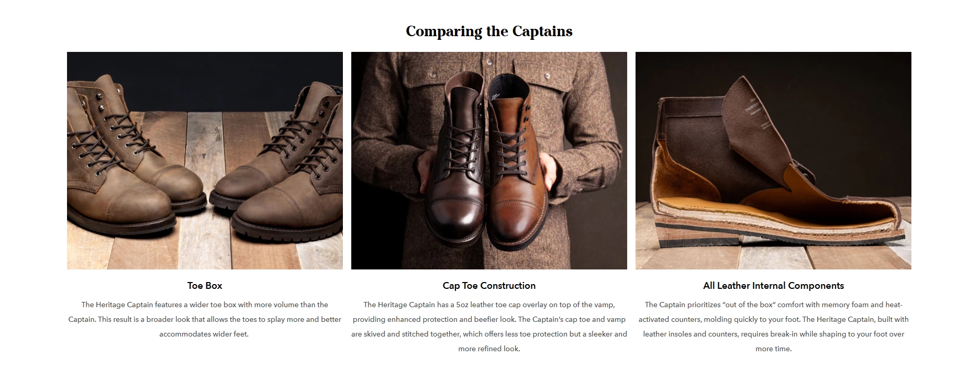Click the memory foam comfort description text

coord(773,327)
